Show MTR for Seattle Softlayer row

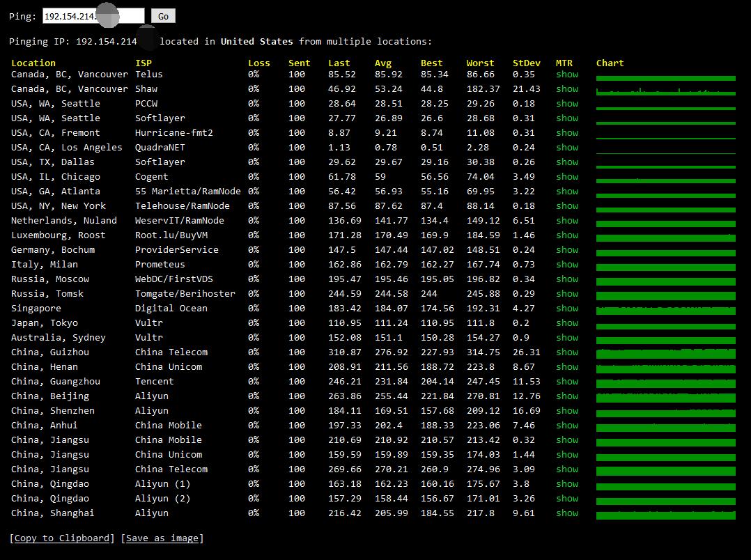(x=567, y=118)
